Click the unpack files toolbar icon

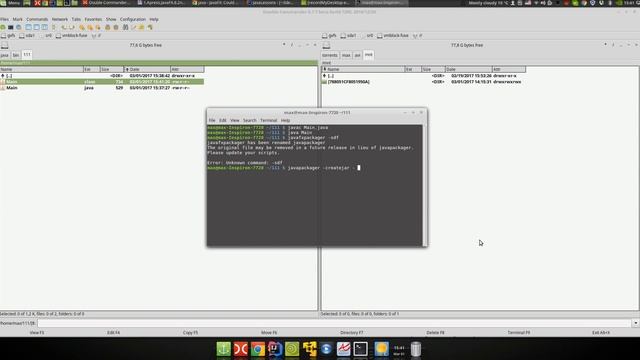(116, 27)
